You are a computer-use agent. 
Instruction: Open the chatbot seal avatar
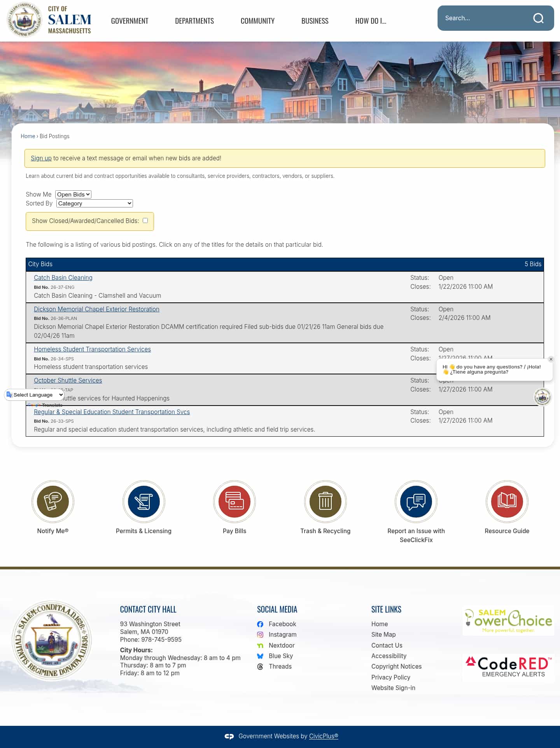542,397
